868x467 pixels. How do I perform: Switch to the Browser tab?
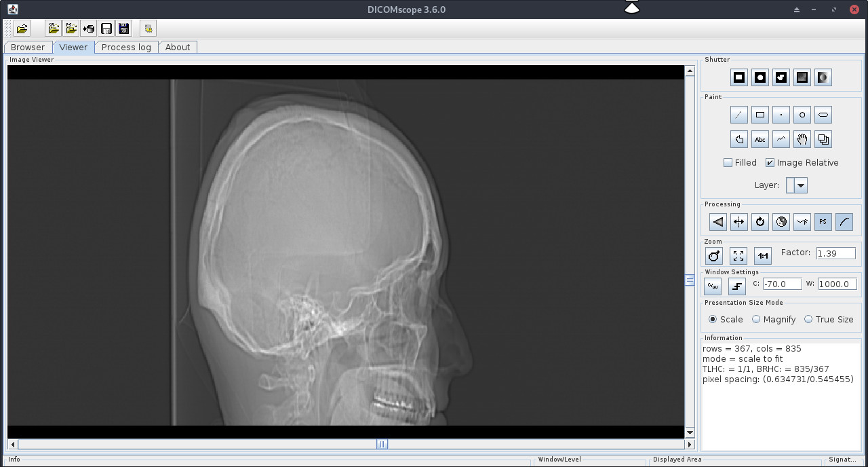(28, 47)
